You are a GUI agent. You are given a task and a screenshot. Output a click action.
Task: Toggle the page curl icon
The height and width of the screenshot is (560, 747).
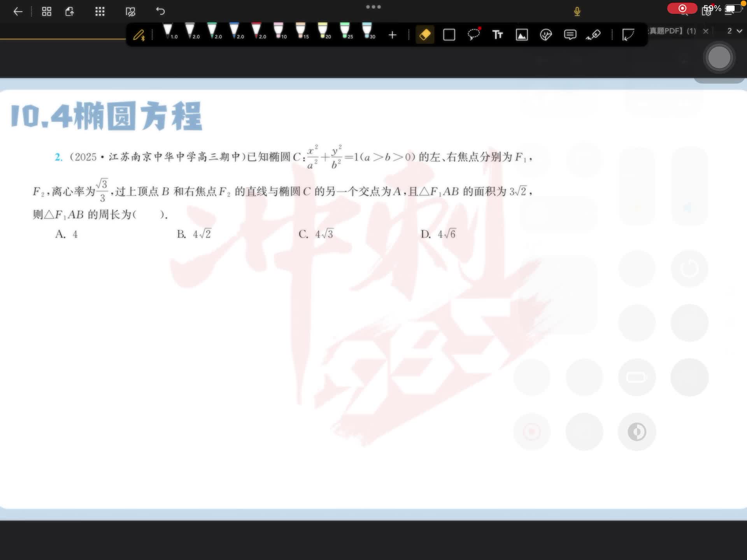pyautogui.click(x=628, y=35)
